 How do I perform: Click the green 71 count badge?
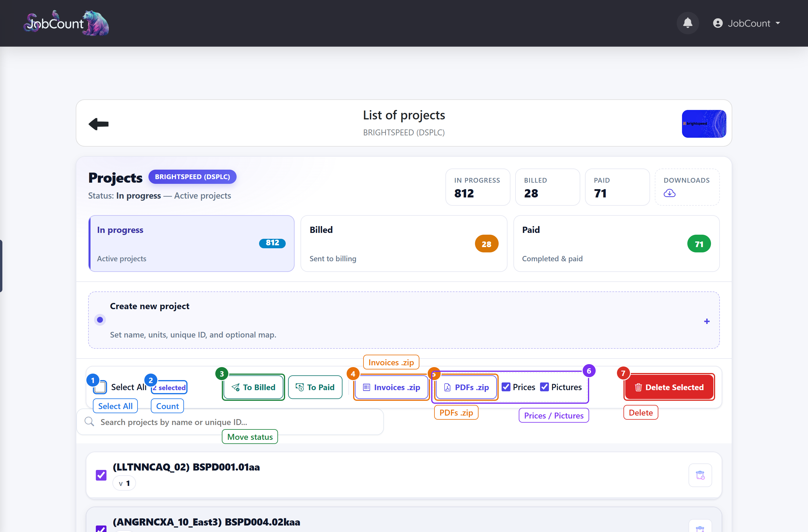click(x=699, y=244)
